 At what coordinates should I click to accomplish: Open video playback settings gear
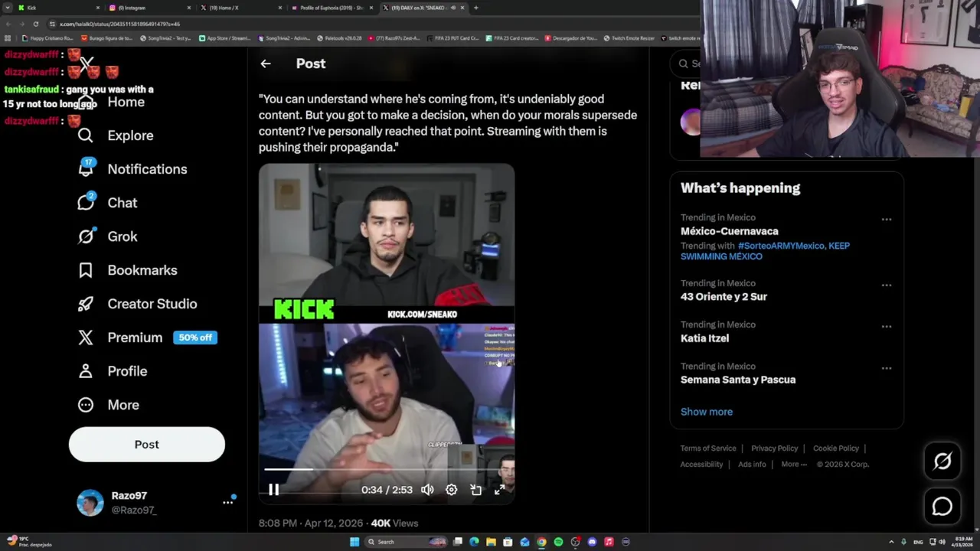pos(452,490)
